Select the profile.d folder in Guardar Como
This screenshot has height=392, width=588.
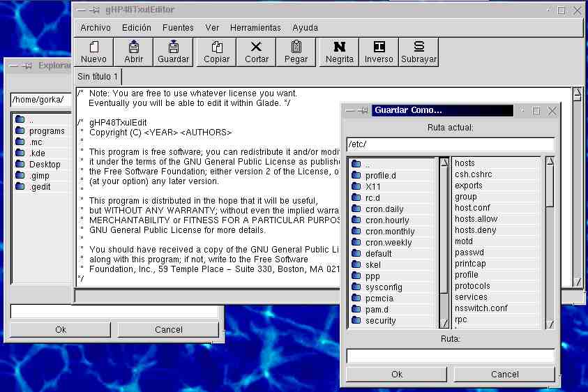[x=393, y=176]
